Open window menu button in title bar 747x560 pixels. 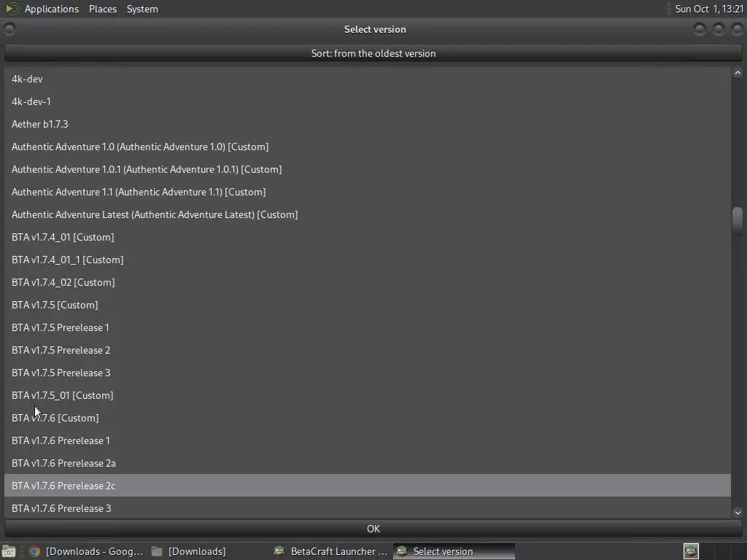9,29
